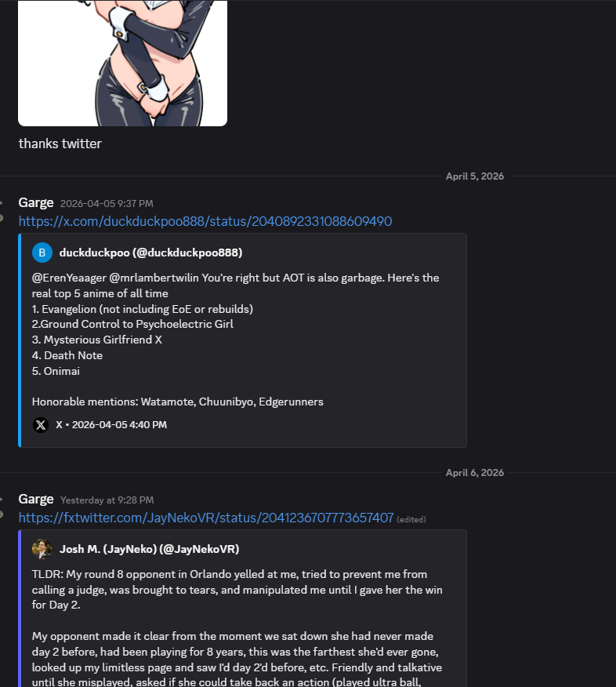Click the duckduckpoo blue avatar icon
The width and height of the screenshot is (616, 687).
pyautogui.click(x=42, y=253)
